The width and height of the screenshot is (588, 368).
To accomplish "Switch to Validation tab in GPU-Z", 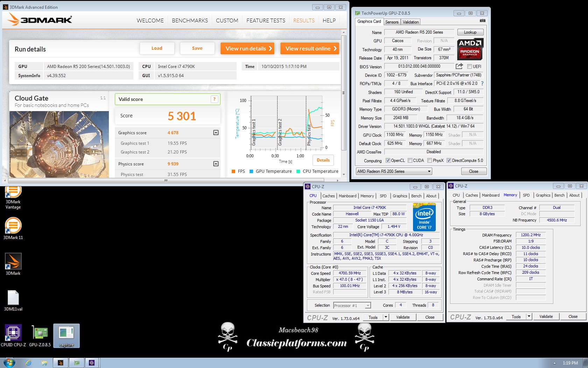I will tap(411, 22).
